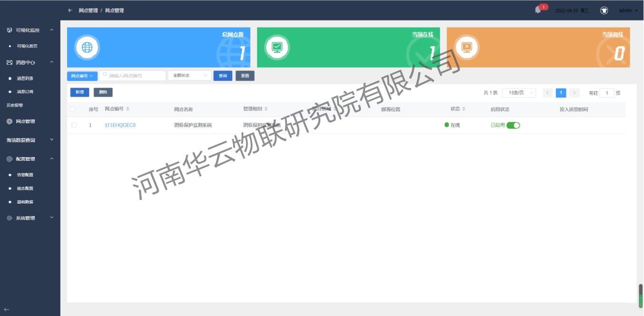The height and width of the screenshot is (316, 644).
Task: Click the 系统管理 gear icon in the sidebar
Action: [x=9, y=218]
